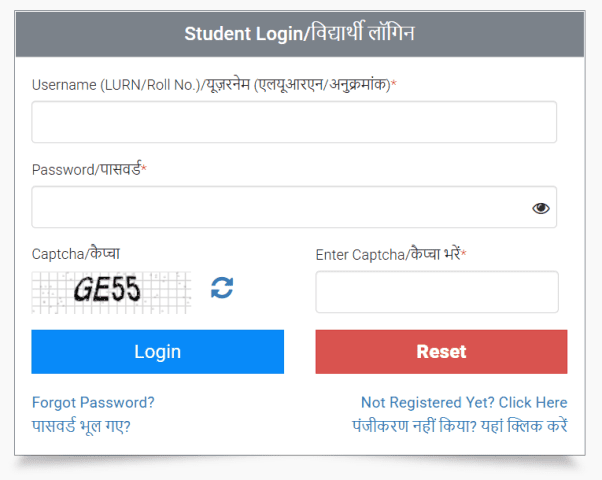The height and width of the screenshot is (480, 602).
Task: Click the विद्यार्थी लॉगिन header text
Action: [x=360, y=34]
